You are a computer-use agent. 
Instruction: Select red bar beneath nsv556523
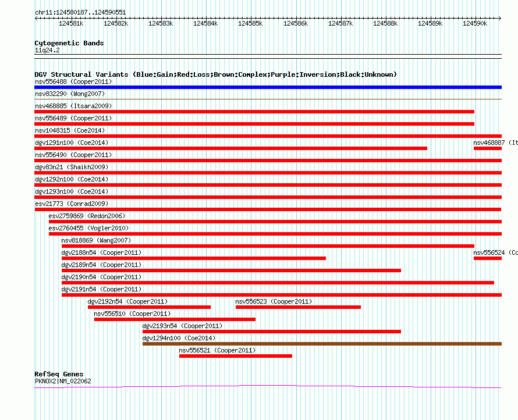299,307
